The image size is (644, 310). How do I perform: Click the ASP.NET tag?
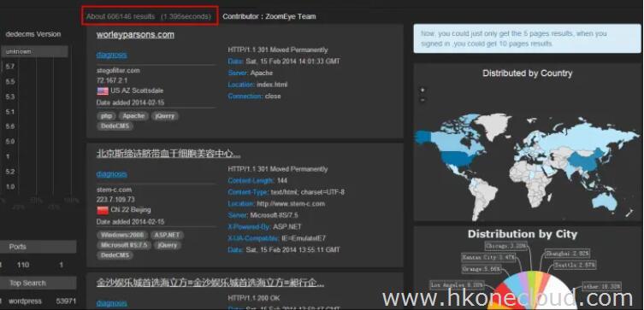click(166, 236)
